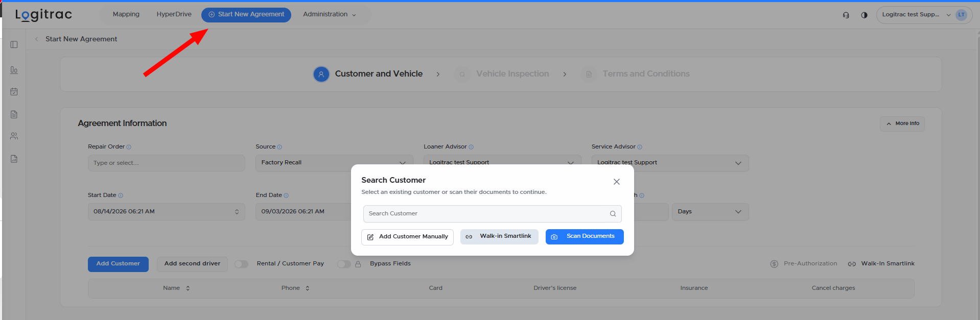Viewport: 980px width, 320px height.
Task: Toggle the Bypass Fields switch
Action: tap(344, 264)
